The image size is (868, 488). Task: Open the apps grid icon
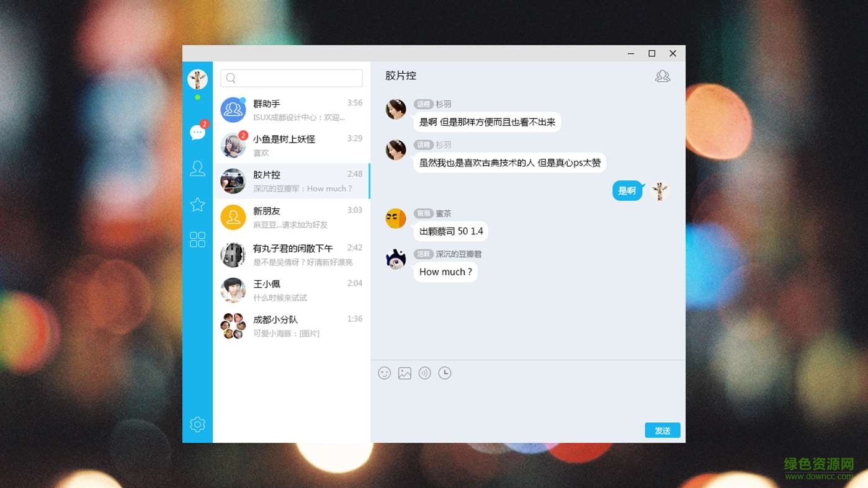pyautogui.click(x=197, y=239)
